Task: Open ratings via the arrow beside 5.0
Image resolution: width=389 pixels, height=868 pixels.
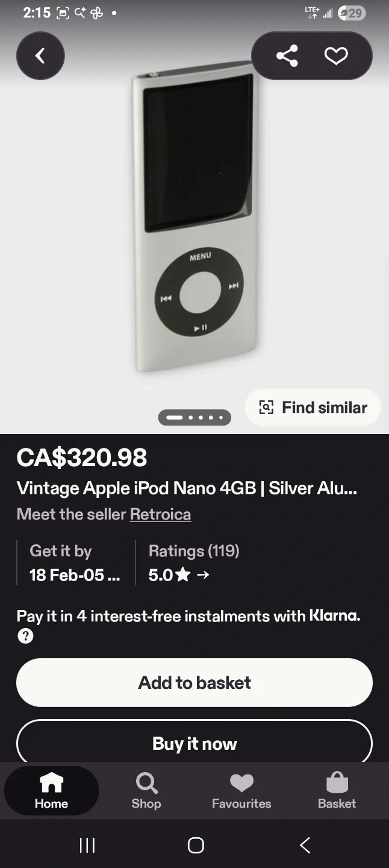Action: [203, 575]
